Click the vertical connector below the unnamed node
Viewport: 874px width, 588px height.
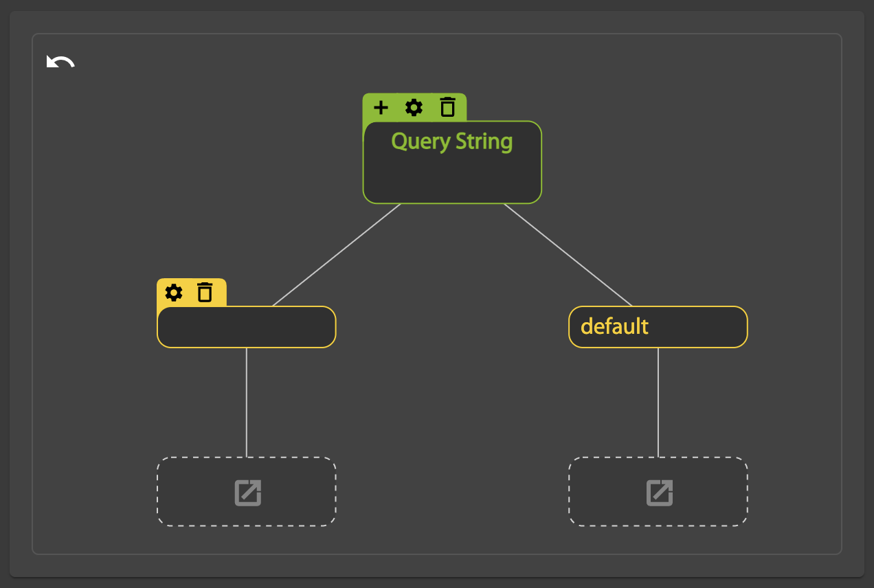point(247,402)
